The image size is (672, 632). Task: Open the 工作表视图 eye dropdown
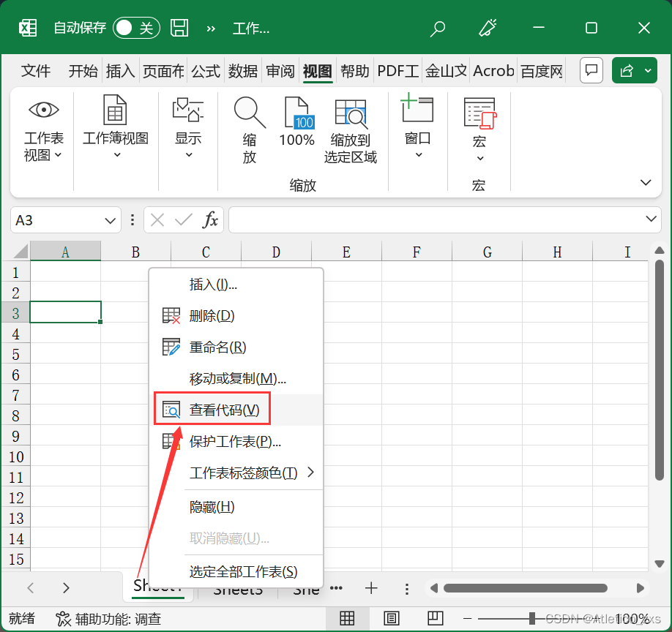[x=44, y=131]
